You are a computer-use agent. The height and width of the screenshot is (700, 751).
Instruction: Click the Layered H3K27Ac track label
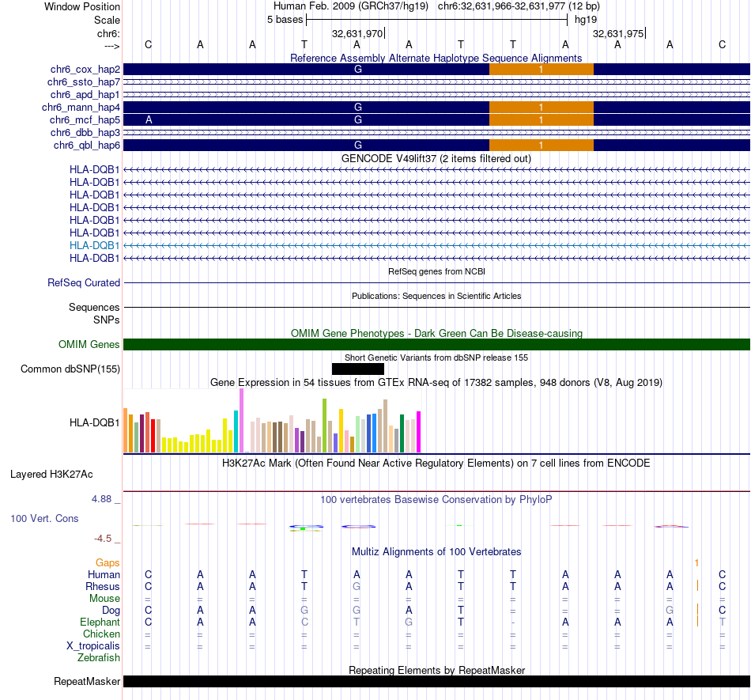point(51,475)
